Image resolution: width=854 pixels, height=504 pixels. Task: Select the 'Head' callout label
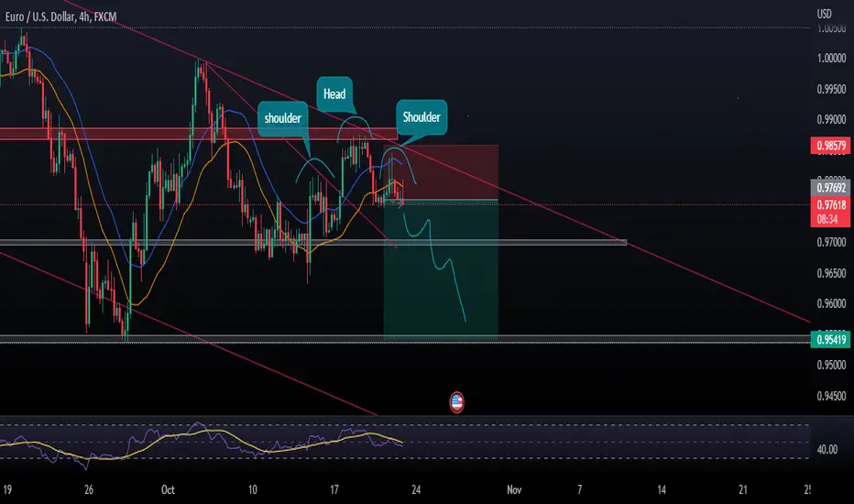(x=334, y=93)
